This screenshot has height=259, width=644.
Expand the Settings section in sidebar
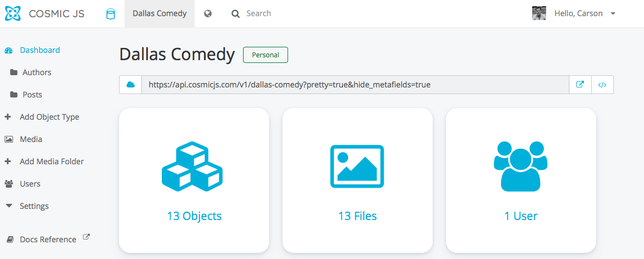[x=34, y=206]
